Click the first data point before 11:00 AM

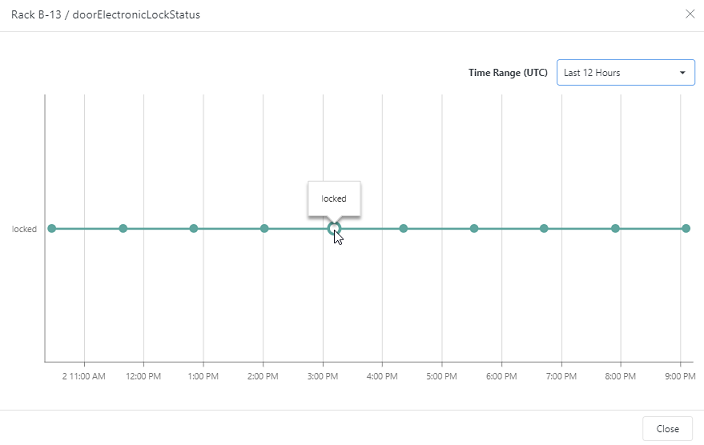[52, 229]
